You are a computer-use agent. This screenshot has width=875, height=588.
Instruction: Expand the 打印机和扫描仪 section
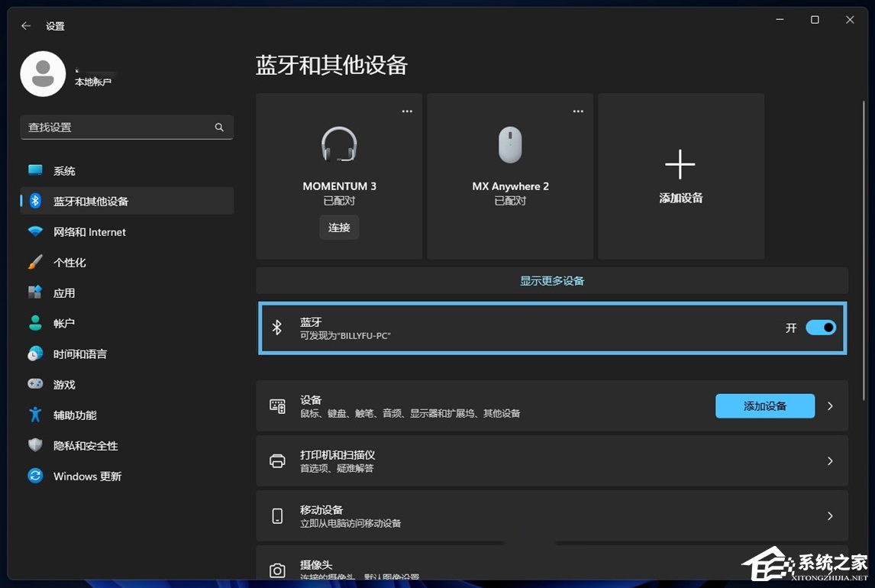pyautogui.click(x=552, y=460)
